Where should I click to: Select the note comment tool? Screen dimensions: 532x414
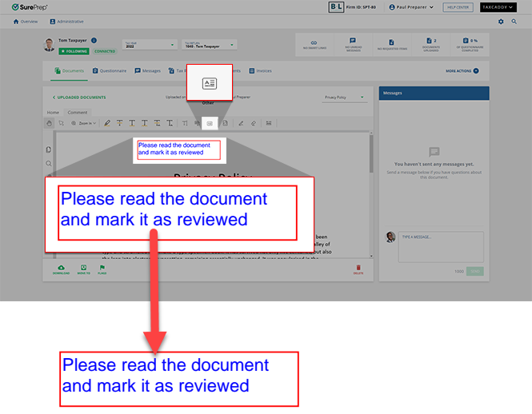point(226,123)
